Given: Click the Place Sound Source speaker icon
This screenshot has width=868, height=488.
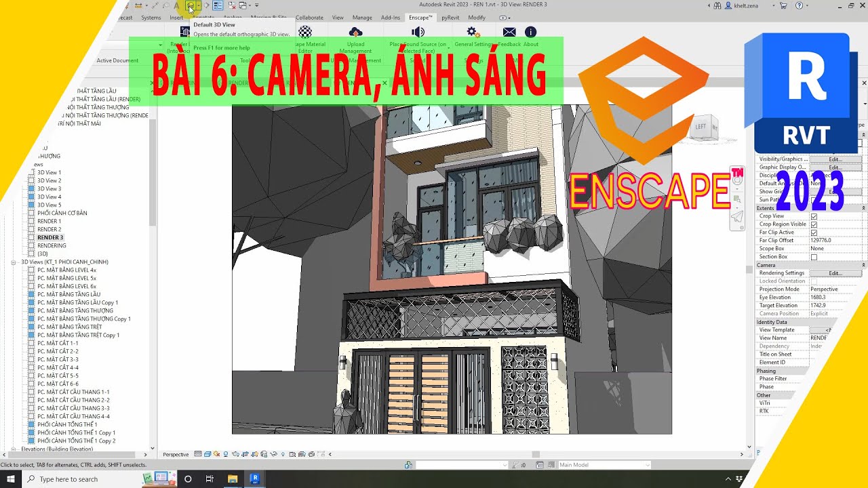Looking at the screenshot, I should [x=418, y=32].
